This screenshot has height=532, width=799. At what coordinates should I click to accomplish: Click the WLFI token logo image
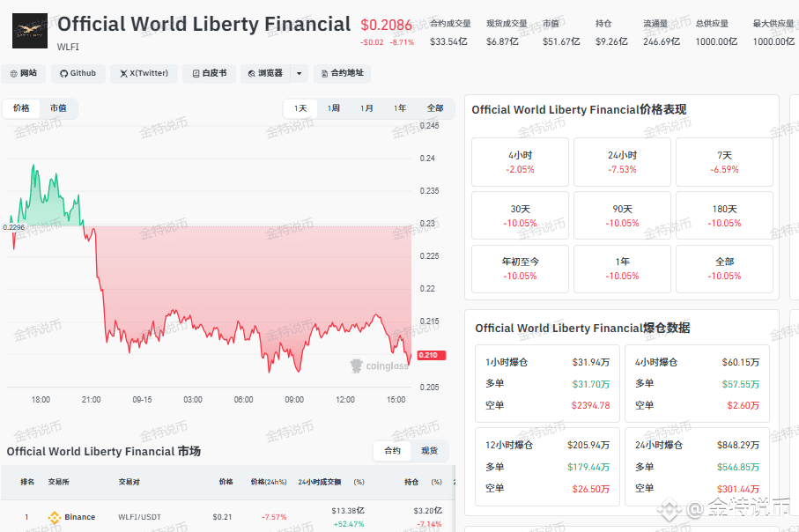click(30, 31)
